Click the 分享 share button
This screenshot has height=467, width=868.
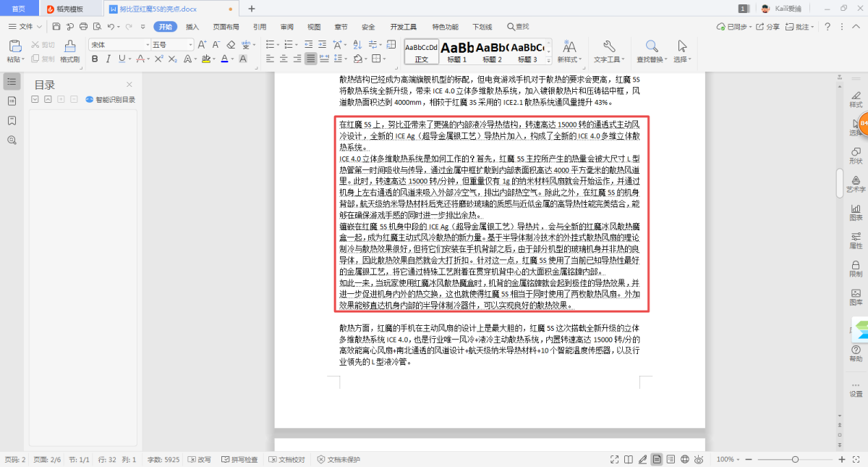pyautogui.click(x=767, y=27)
